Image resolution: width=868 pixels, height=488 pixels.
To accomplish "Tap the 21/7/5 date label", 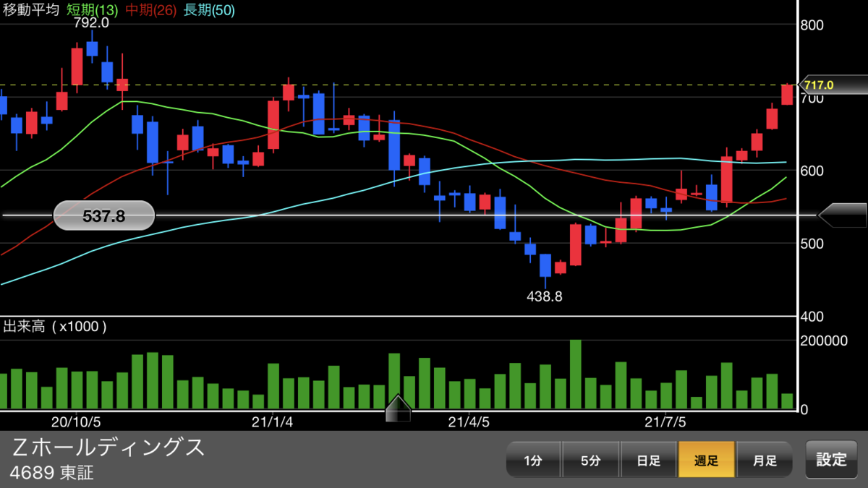I will [x=665, y=421].
